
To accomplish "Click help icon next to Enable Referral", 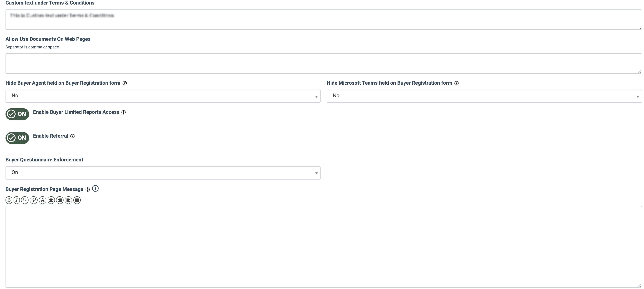I will point(73,136).
